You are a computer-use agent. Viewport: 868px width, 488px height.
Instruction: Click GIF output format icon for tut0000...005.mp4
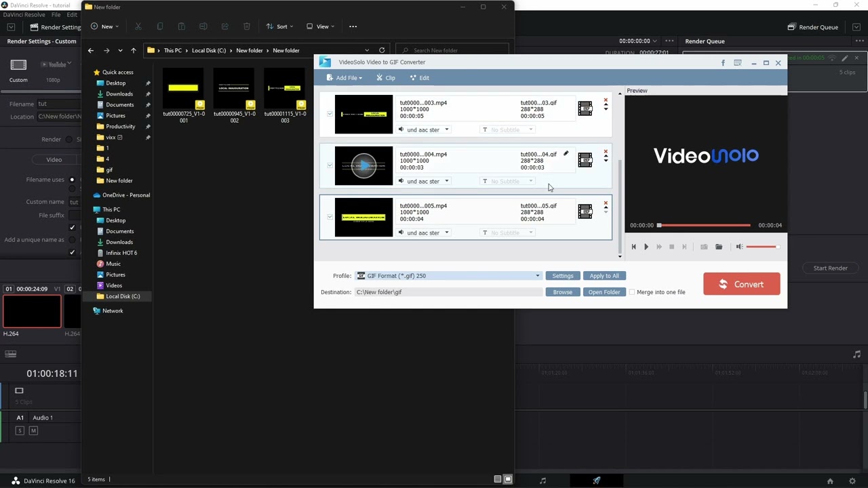(x=585, y=211)
